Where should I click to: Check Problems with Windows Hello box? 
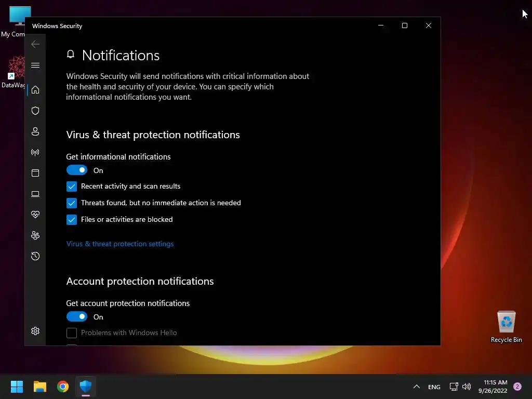tap(72, 333)
